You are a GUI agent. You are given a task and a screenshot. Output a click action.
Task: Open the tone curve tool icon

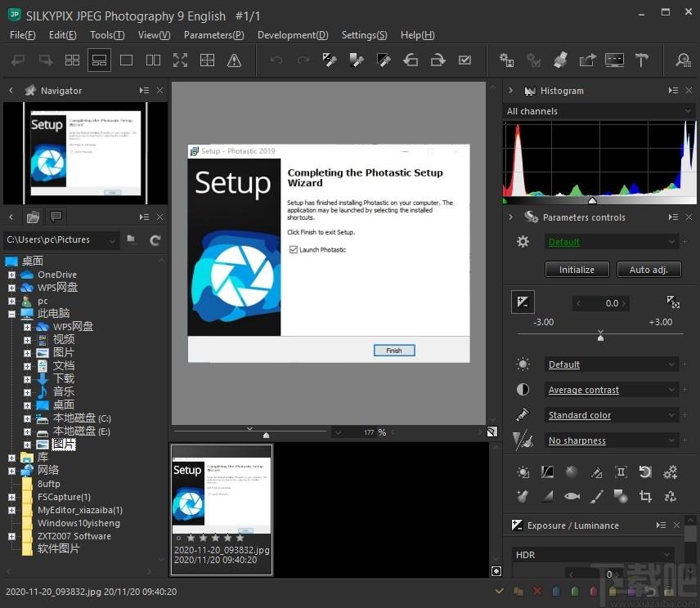pos(547,472)
